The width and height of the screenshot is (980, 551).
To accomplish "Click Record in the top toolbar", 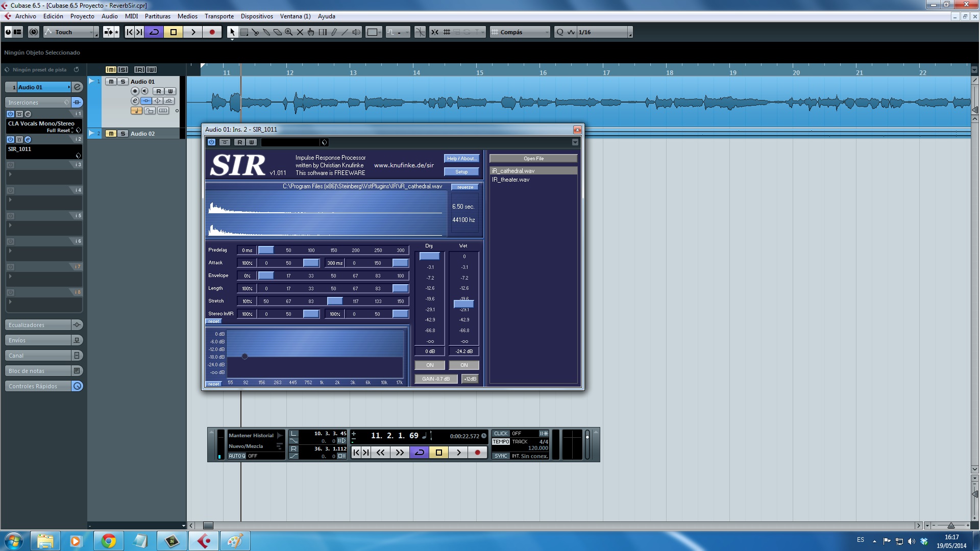I will tap(212, 32).
